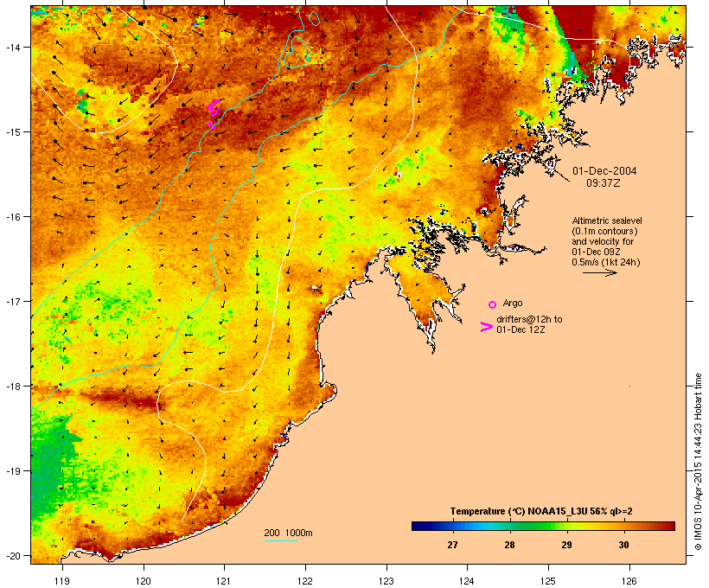Viewport: 709px width, 588px height.
Task: Click the temperature color bar
Action: click(543, 526)
